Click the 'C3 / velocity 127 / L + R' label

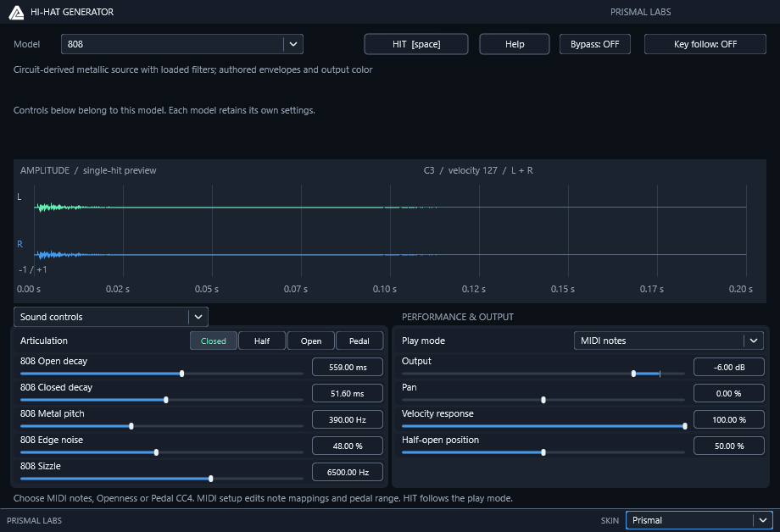coord(478,170)
